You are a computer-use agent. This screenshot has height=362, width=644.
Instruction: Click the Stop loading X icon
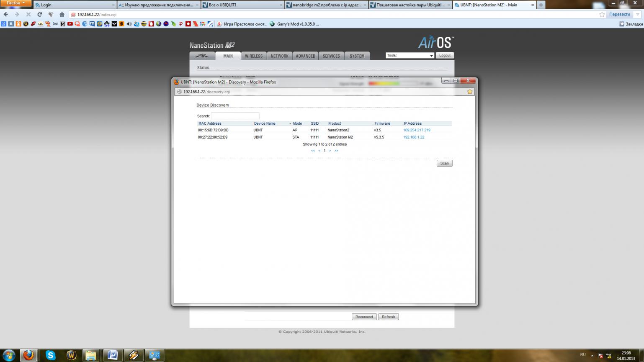coord(28,14)
